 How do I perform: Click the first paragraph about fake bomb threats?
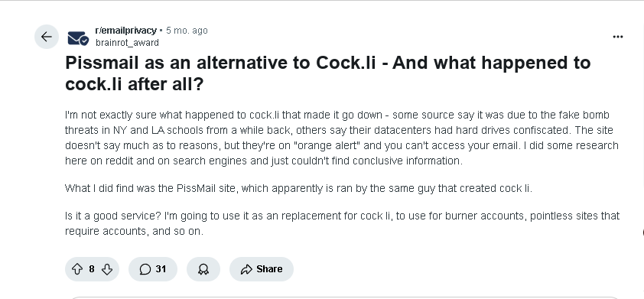[x=342, y=138]
